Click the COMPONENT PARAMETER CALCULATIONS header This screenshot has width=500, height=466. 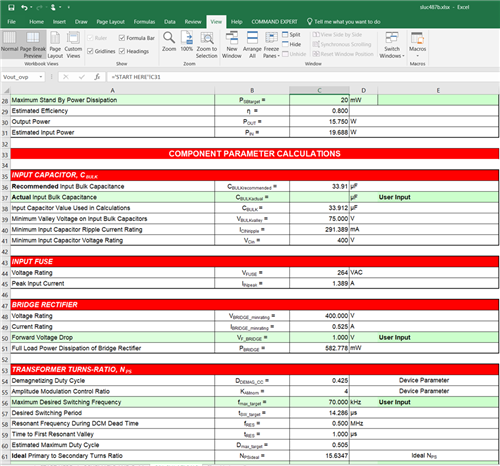[255, 154]
